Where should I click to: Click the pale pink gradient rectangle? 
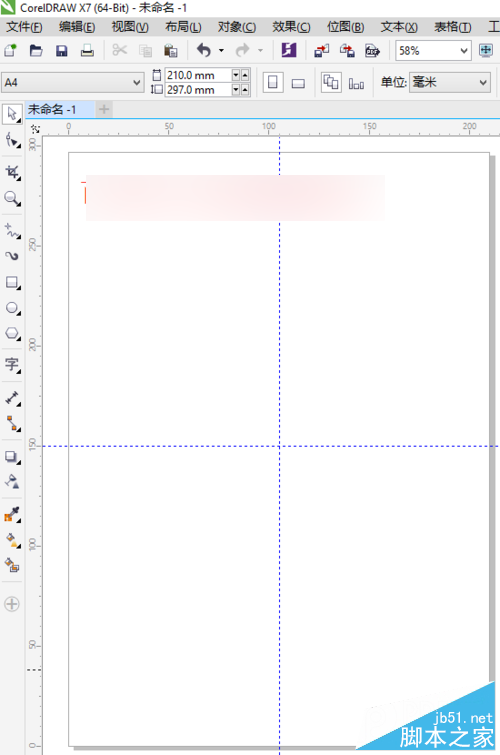(x=235, y=198)
